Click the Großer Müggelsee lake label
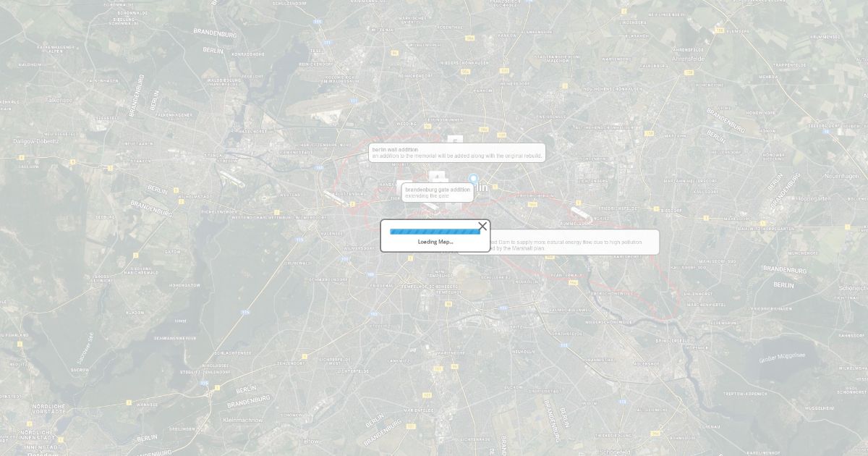Screen dimensions: 868x456 click(x=783, y=357)
